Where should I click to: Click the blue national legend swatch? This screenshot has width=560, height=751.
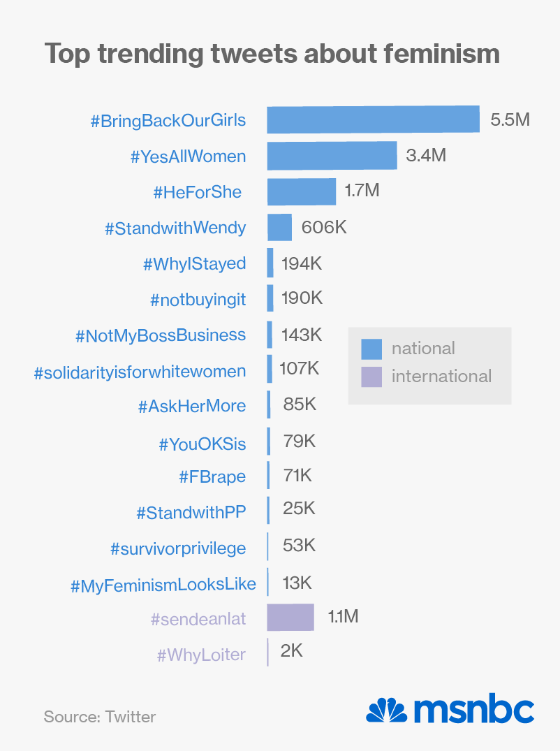371,349
